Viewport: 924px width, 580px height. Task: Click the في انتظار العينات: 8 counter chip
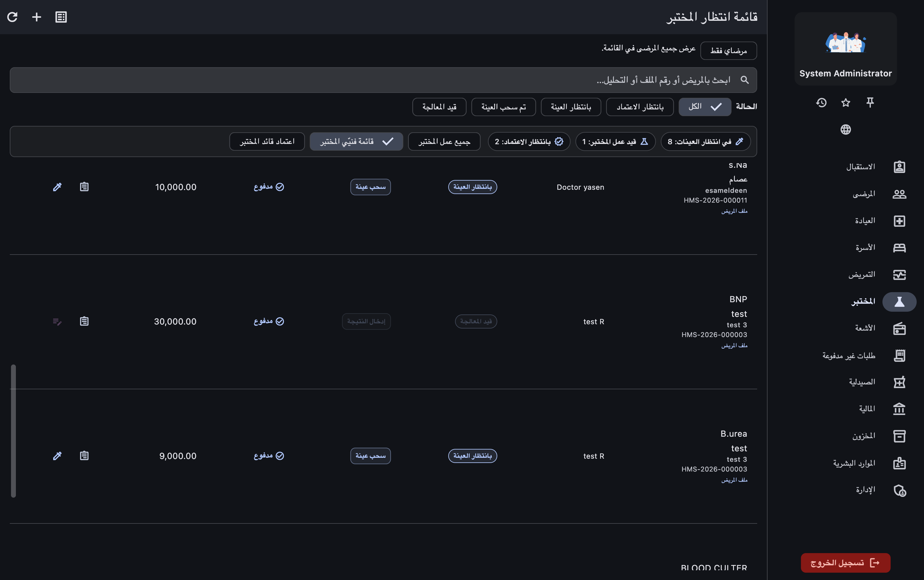(x=706, y=141)
